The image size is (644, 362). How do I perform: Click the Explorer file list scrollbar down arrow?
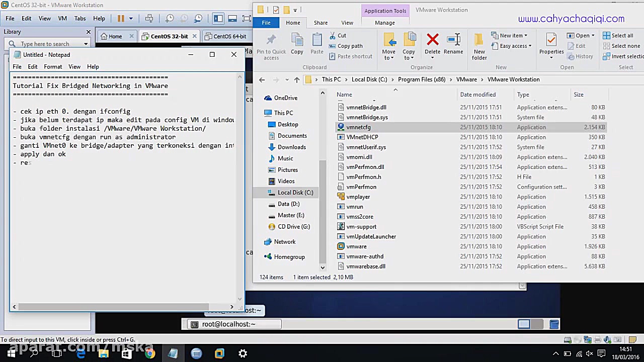click(x=323, y=267)
